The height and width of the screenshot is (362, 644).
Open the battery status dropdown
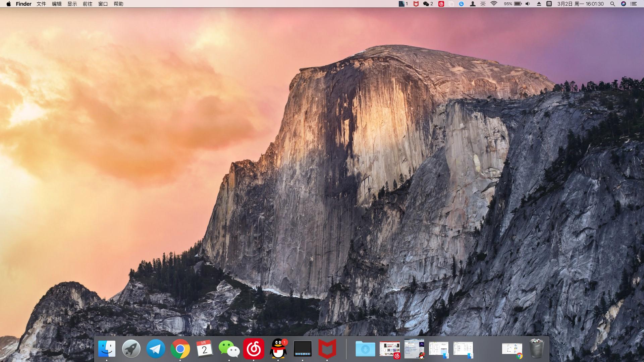click(x=518, y=4)
